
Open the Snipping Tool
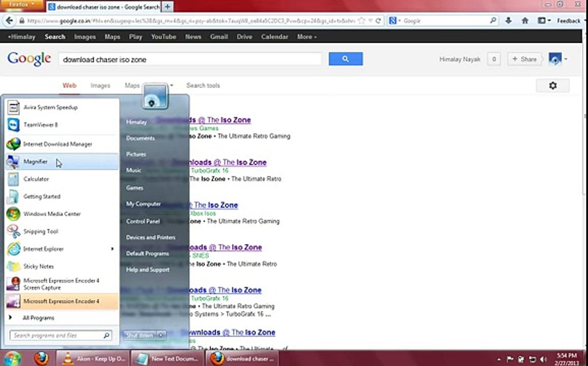[x=62, y=231]
